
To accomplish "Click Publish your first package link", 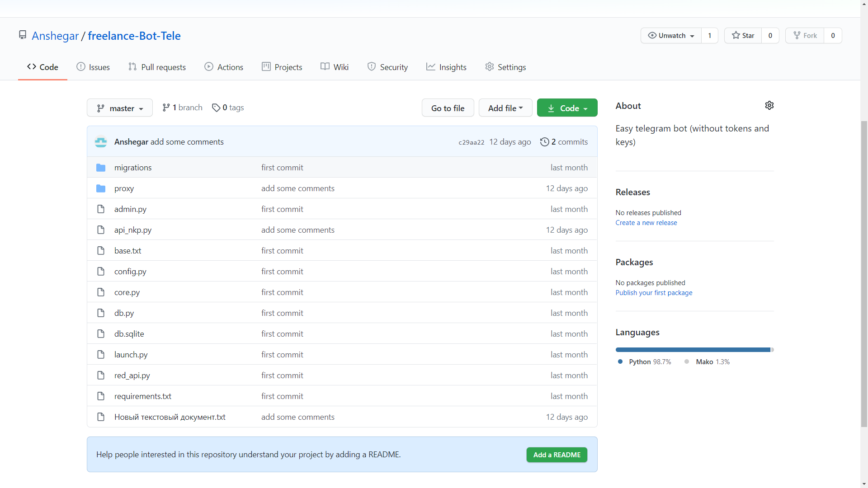I will pyautogui.click(x=654, y=293).
